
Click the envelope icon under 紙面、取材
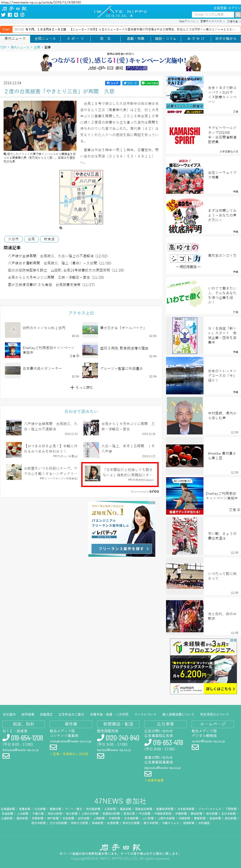(6, 756)
